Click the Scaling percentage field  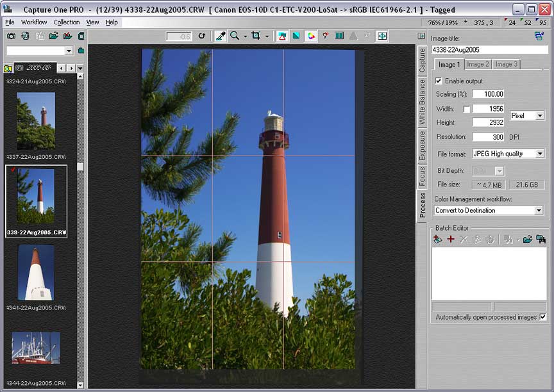(x=488, y=94)
